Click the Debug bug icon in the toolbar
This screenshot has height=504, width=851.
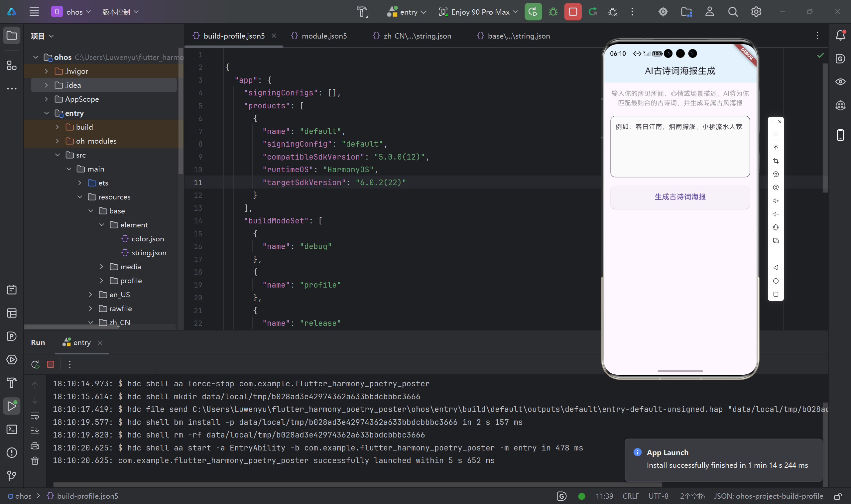[553, 12]
